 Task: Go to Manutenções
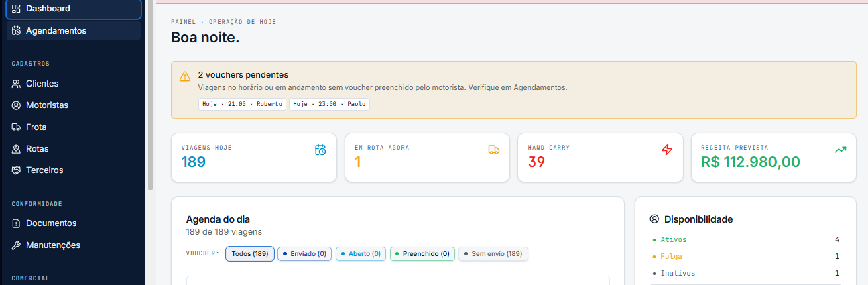74,245
